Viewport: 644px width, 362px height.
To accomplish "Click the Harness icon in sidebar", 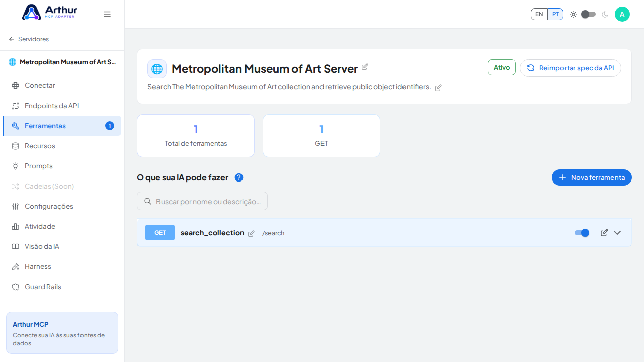I will [16, 266].
